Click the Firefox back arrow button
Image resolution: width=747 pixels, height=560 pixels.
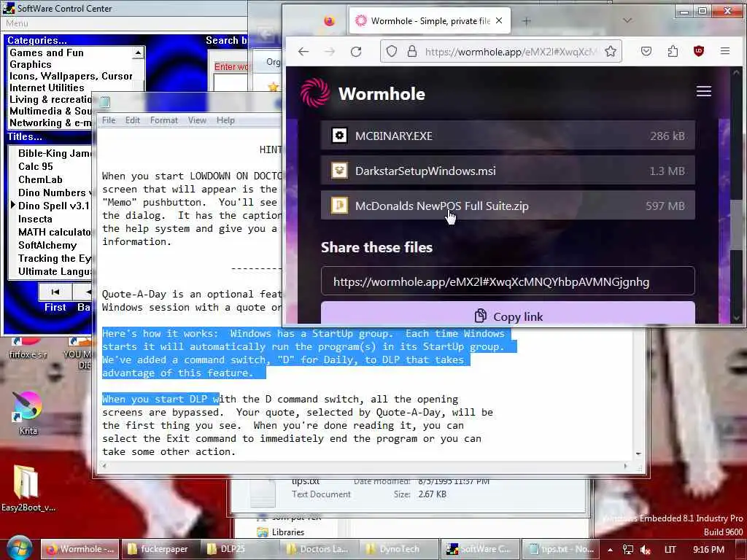click(x=303, y=52)
